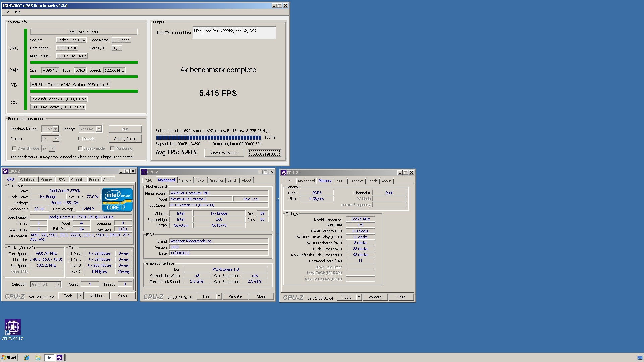Open the Overkill 2x dropdown

(52, 148)
